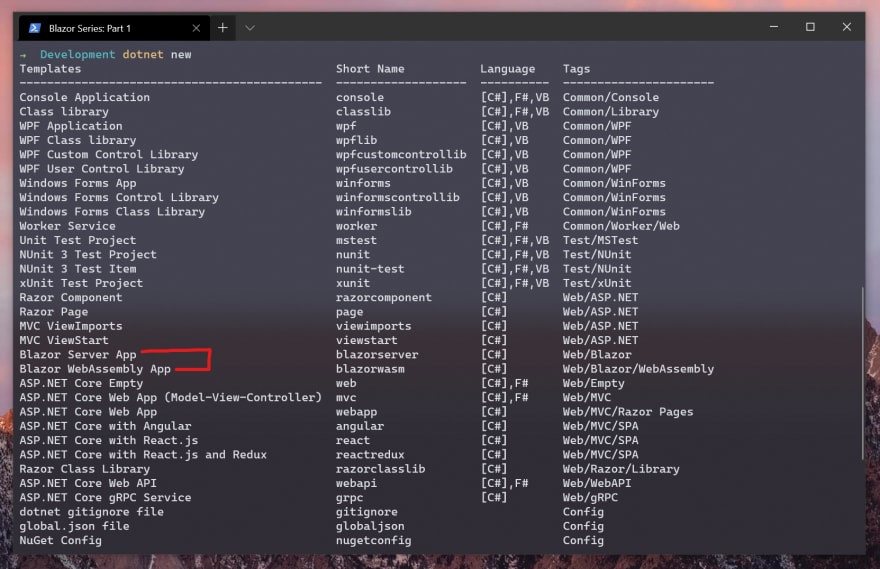
Task: Click short name 'razorcomponent'
Action: [x=384, y=297]
